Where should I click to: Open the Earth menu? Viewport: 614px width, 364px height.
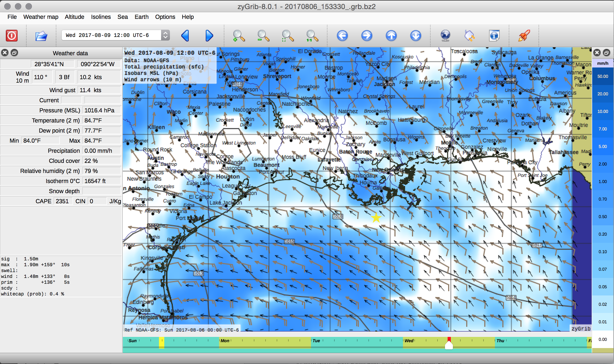coord(141,17)
